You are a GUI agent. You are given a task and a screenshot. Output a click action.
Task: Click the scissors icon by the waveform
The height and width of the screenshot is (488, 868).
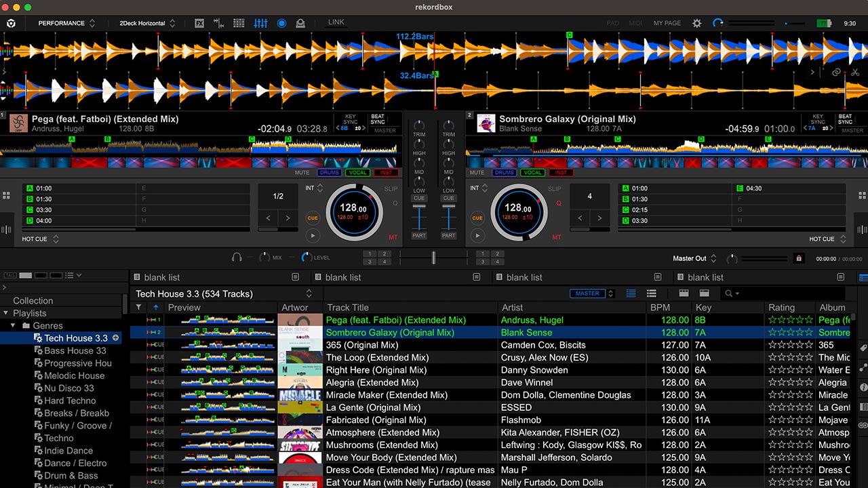pos(855,72)
